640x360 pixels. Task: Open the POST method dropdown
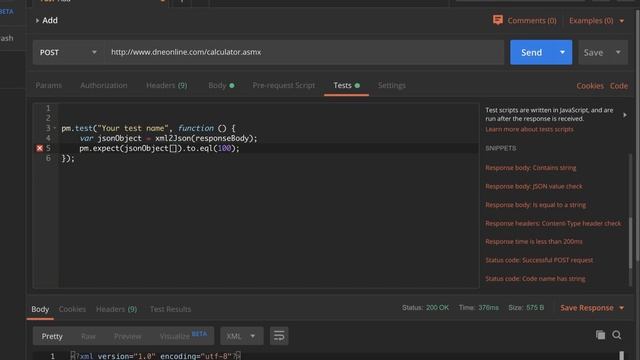pos(68,52)
